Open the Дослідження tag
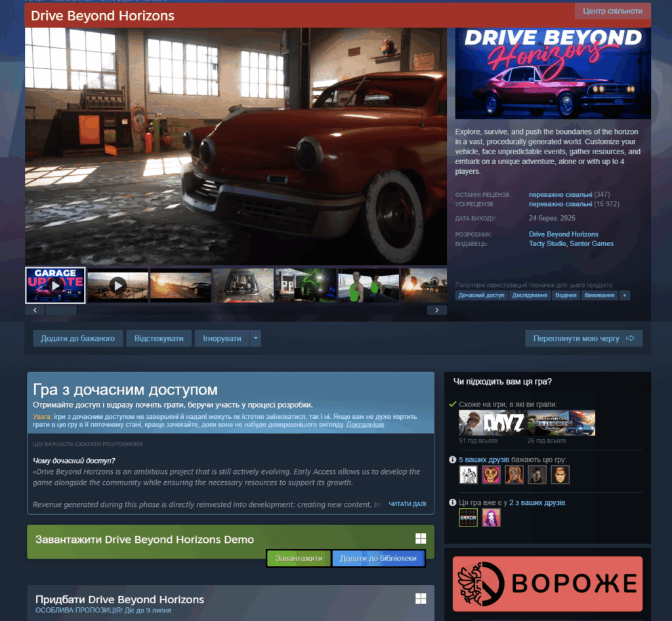 [x=530, y=295]
